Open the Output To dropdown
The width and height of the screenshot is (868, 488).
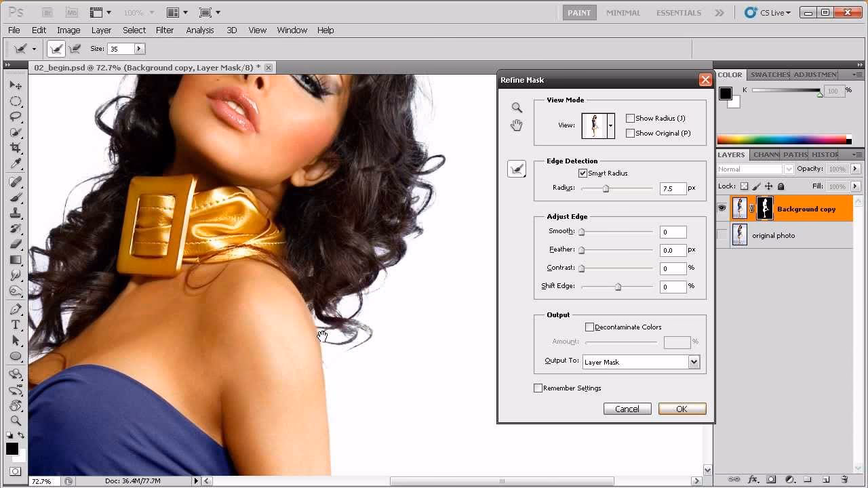pos(692,361)
